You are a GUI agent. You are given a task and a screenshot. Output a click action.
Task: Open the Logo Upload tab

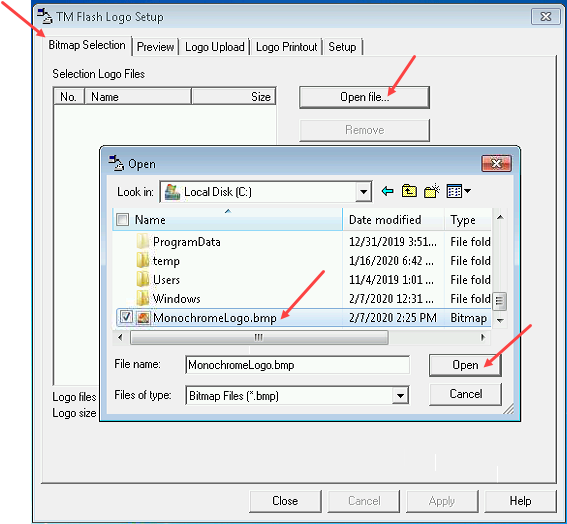(x=215, y=47)
